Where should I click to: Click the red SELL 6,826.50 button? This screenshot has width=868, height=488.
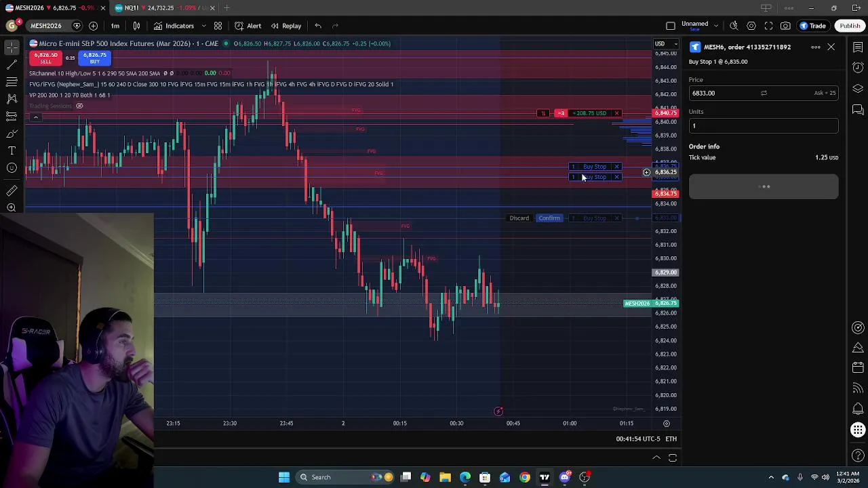pos(45,58)
